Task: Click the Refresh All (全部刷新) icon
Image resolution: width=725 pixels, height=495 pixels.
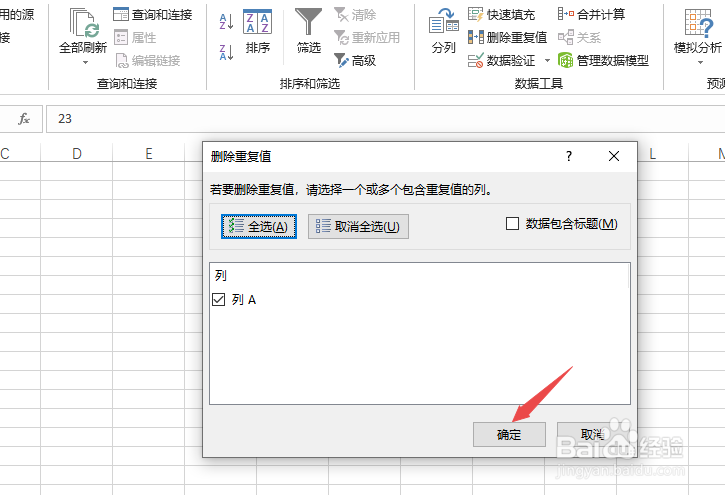Action: (x=84, y=23)
